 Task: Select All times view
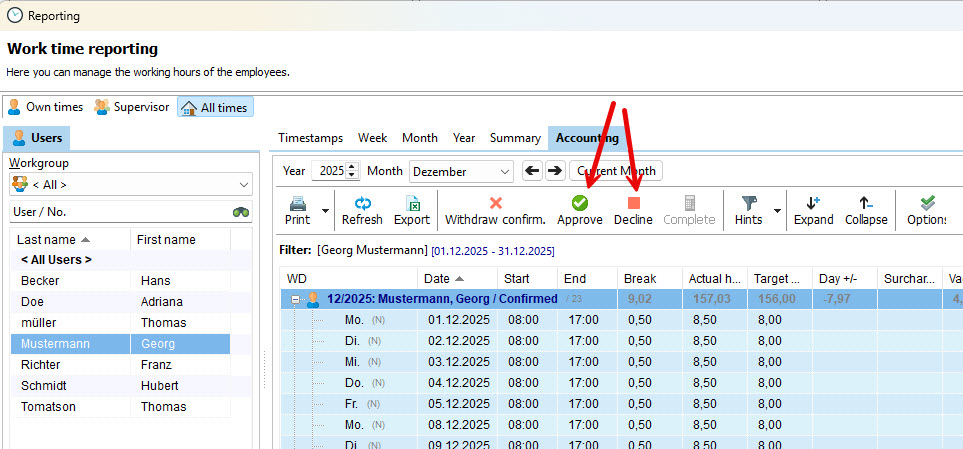point(215,107)
